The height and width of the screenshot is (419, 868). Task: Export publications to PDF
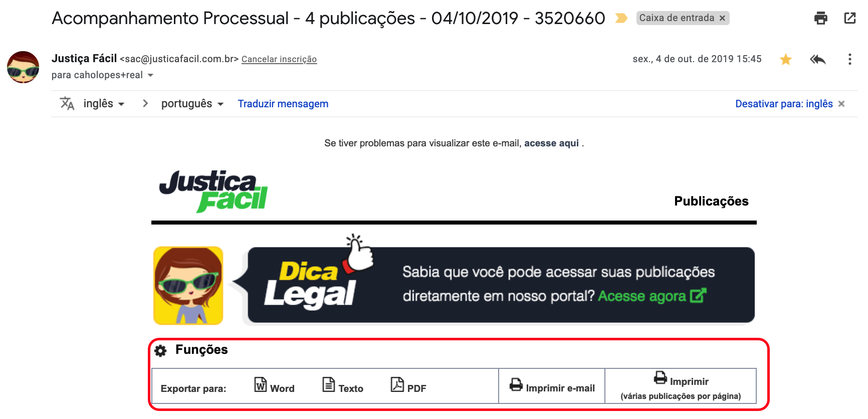[408, 385]
